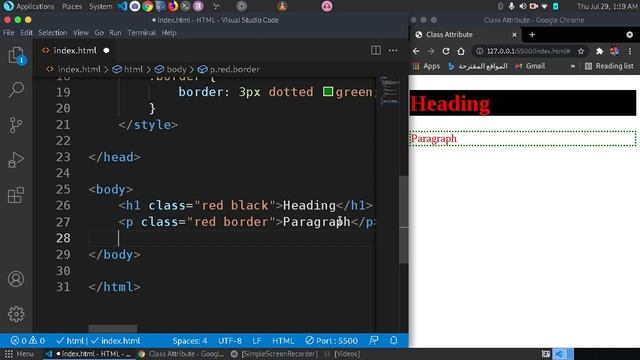Close the Class Attribute tab
The width and height of the screenshot is (640, 360).
click(514, 35)
